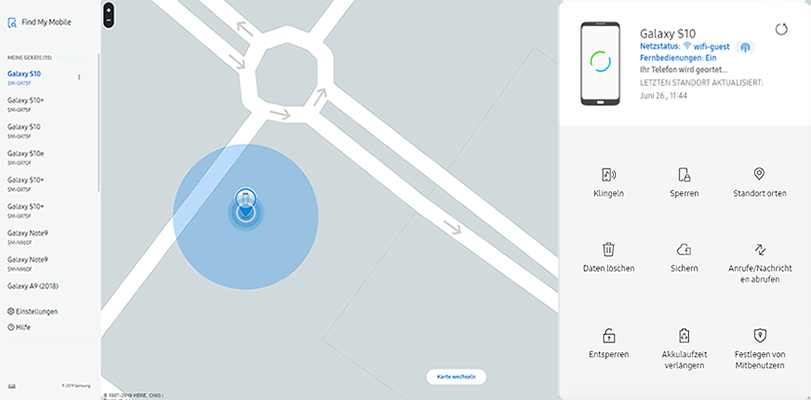Ring the device with Klingeln

click(608, 182)
